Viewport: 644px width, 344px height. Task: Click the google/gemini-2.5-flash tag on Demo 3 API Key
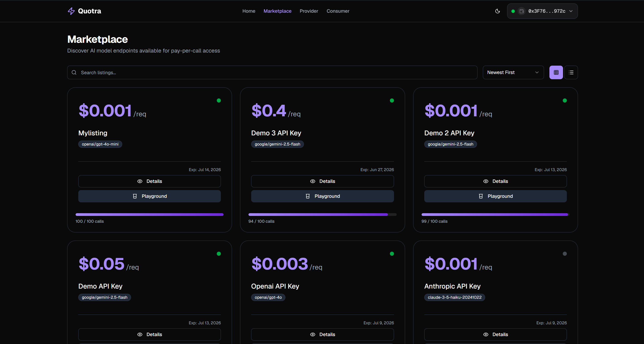click(x=277, y=144)
